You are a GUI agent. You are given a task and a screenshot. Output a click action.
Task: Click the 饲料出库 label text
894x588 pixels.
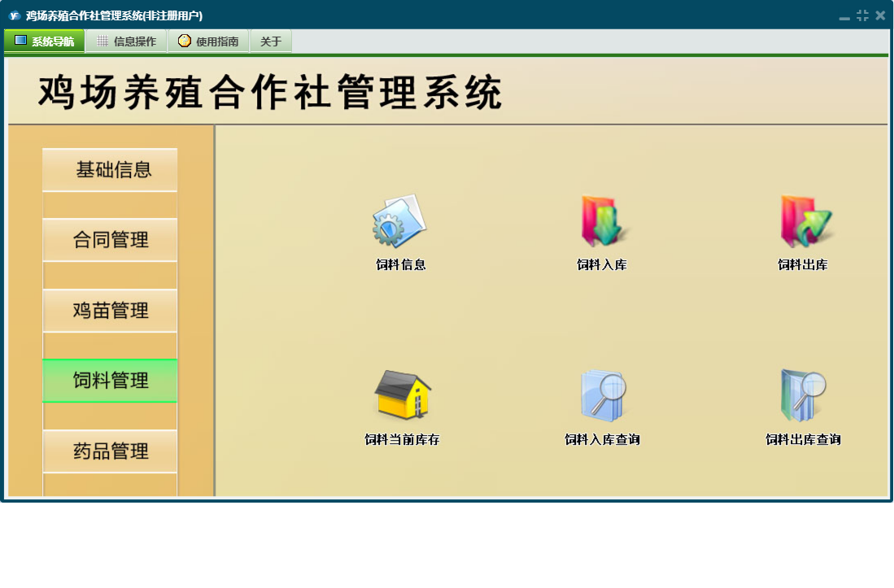[803, 264]
